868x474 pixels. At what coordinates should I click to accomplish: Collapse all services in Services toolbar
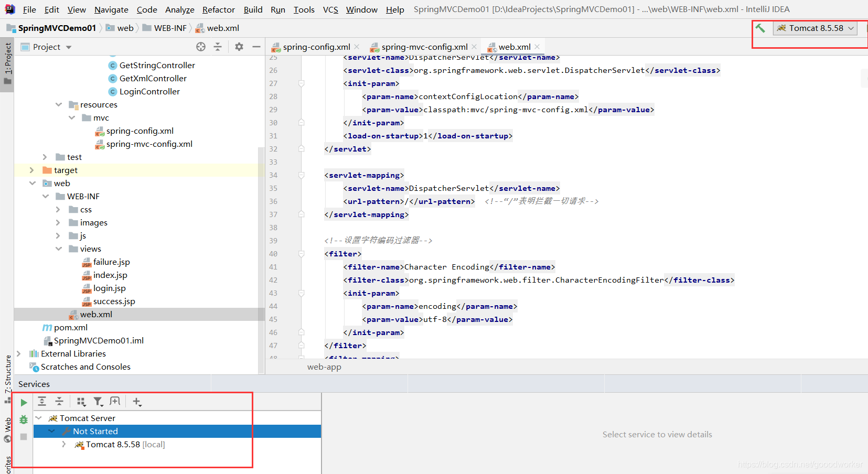[59, 402]
